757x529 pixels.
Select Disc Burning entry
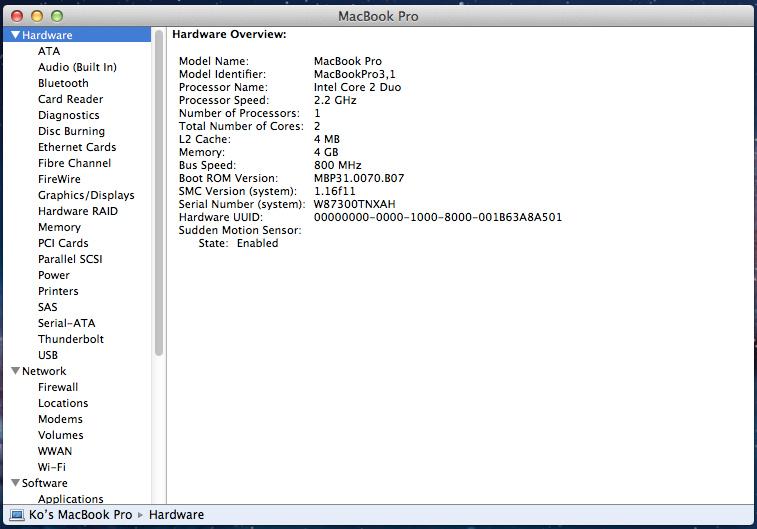71,131
